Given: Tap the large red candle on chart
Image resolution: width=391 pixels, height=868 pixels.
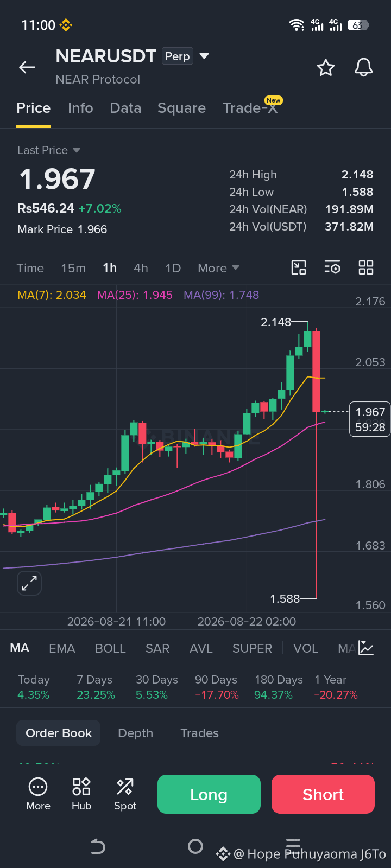Looking at the screenshot, I should pos(316,372).
